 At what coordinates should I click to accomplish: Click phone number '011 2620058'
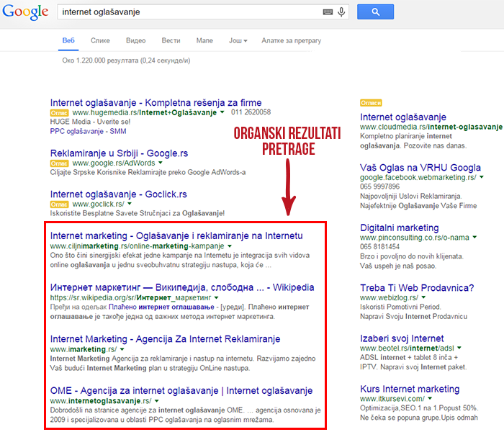[251, 112]
